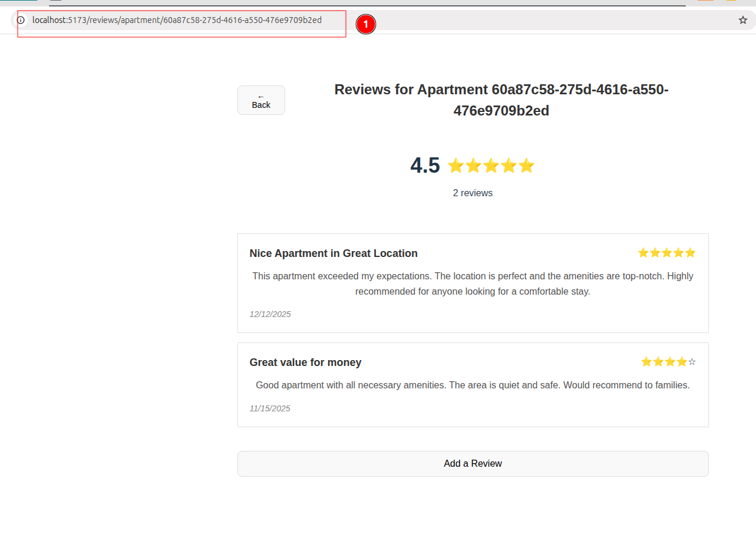This screenshot has width=756, height=541.
Task: Click the site information icon in address bar
Action: pos(21,20)
